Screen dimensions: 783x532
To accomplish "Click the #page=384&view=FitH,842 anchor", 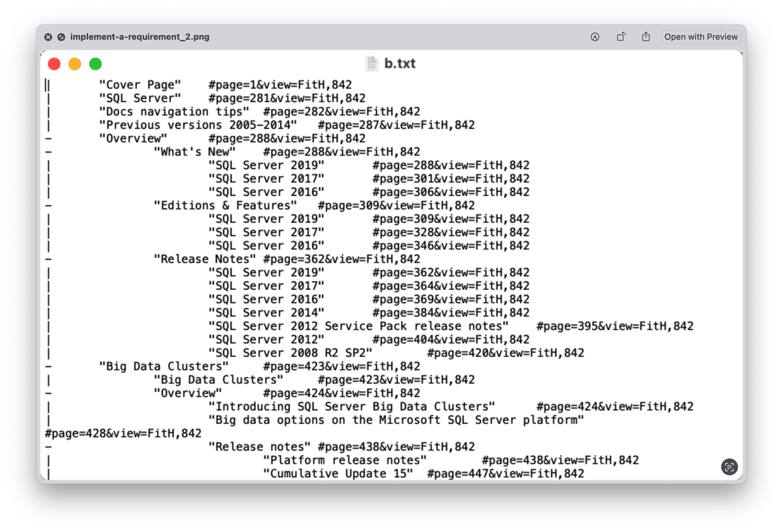I will click(451, 313).
